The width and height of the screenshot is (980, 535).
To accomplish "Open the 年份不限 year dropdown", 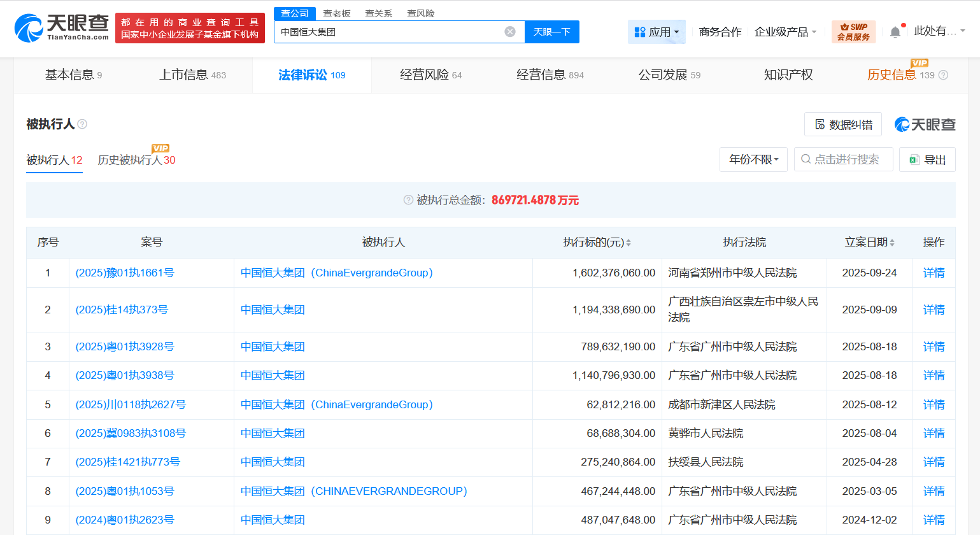I will (753, 159).
